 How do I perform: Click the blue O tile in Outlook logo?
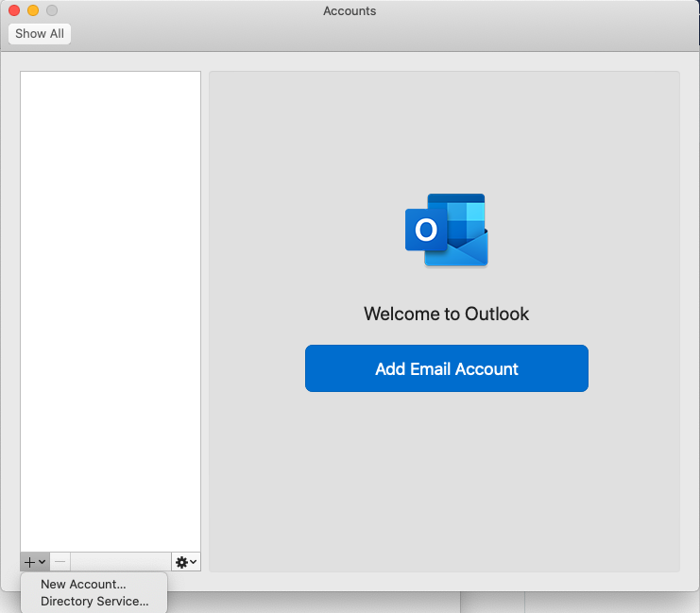[x=426, y=230]
